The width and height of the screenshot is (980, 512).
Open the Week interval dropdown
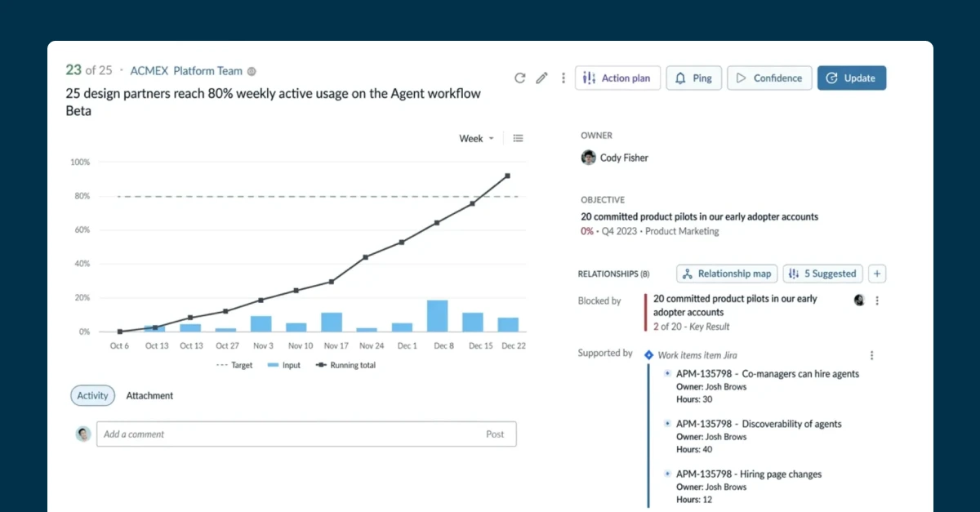(477, 139)
